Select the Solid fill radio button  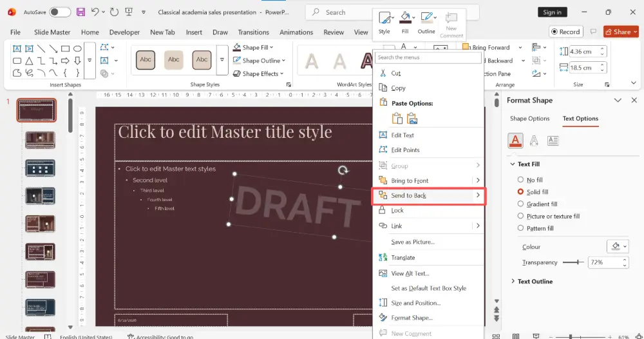[x=520, y=192]
